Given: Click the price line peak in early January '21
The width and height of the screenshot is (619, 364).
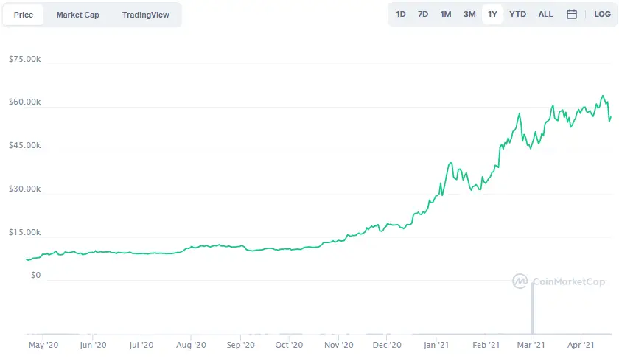Looking at the screenshot, I should pos(450,163).
